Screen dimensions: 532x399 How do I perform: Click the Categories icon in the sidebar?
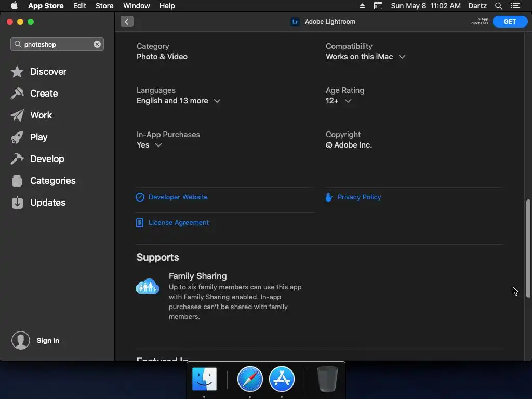click(x=17, y=180)
